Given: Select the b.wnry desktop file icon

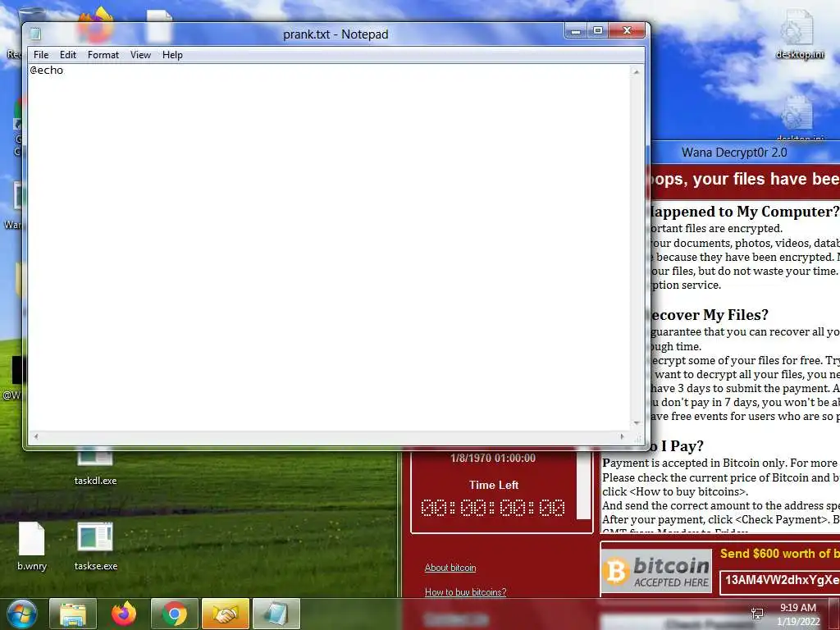Looking at the screenshot, I should click(32, 546).
